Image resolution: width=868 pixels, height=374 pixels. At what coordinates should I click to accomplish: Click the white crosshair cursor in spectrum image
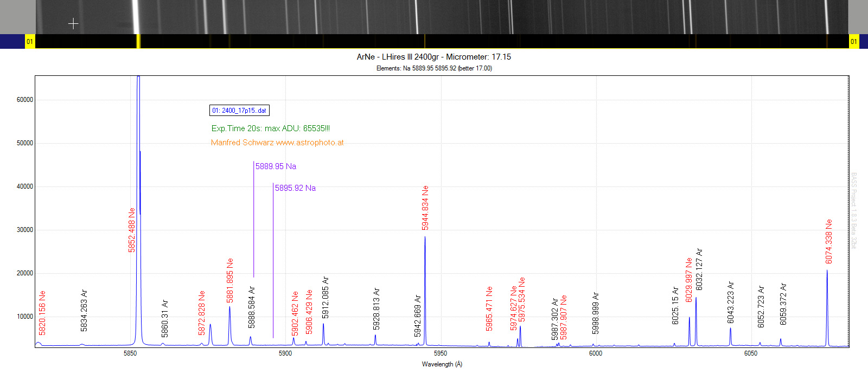point(73,24)
